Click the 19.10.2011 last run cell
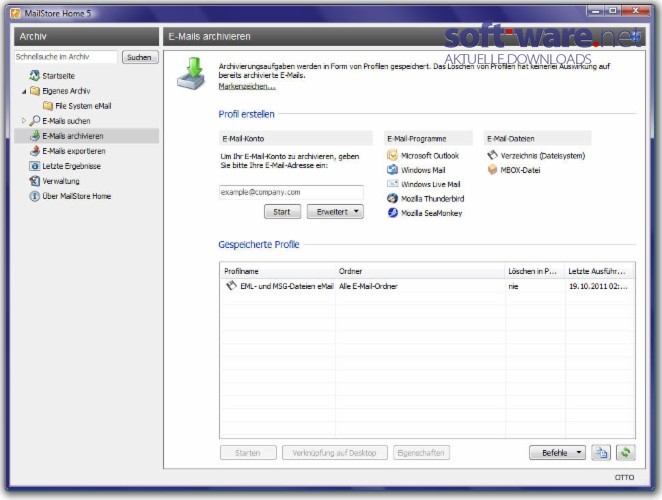662x500 pixels. coord(598,286)
